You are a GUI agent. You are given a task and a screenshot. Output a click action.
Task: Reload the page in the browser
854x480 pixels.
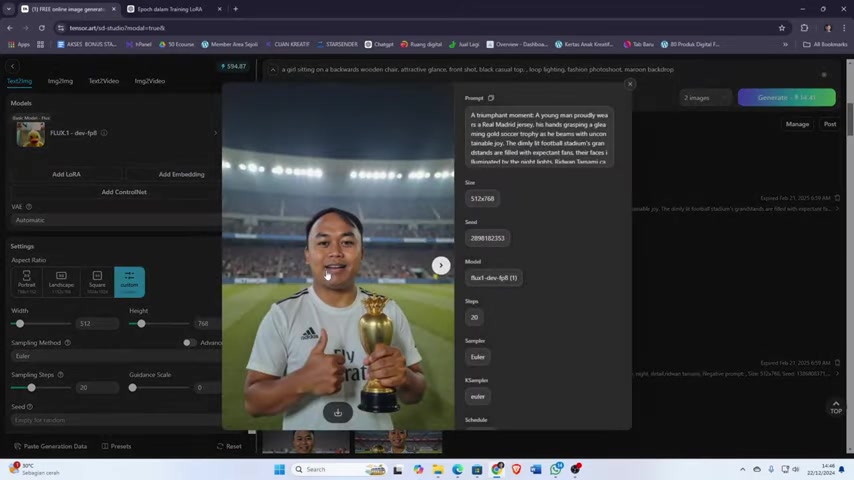point(41,28)
